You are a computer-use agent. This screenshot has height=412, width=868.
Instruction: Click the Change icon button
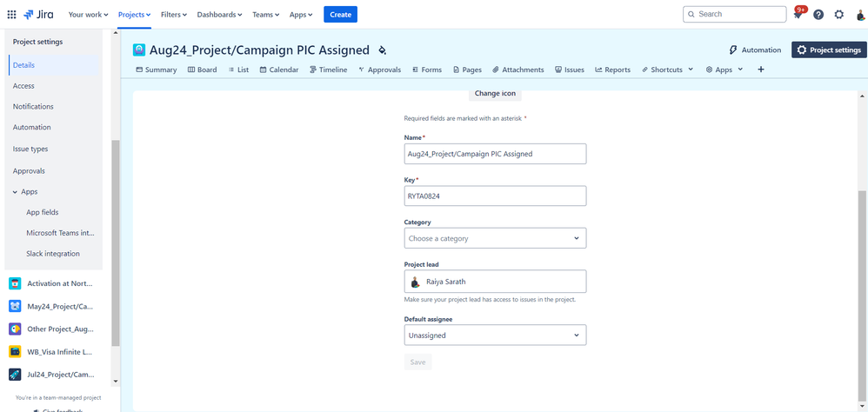click(x=495, y=94)
